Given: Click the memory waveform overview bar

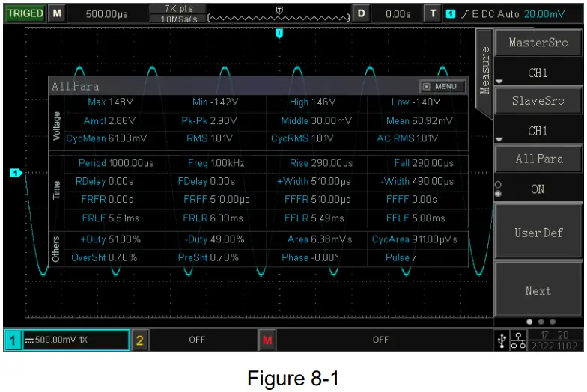Looking at the screenshot, I should (279, 17).
